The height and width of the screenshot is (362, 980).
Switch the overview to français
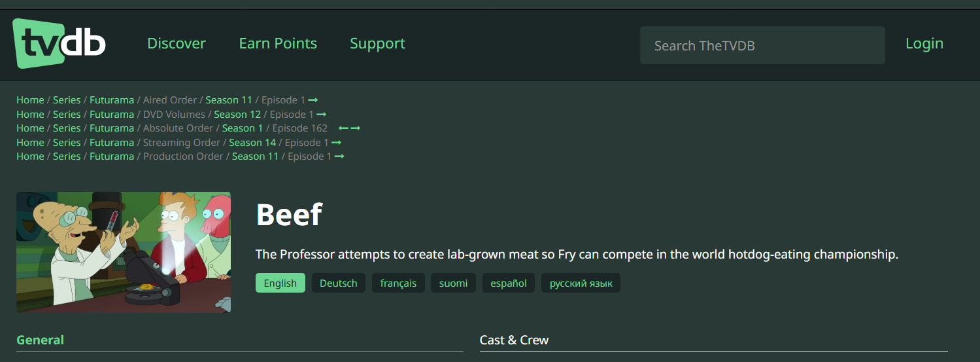point(399,283)
